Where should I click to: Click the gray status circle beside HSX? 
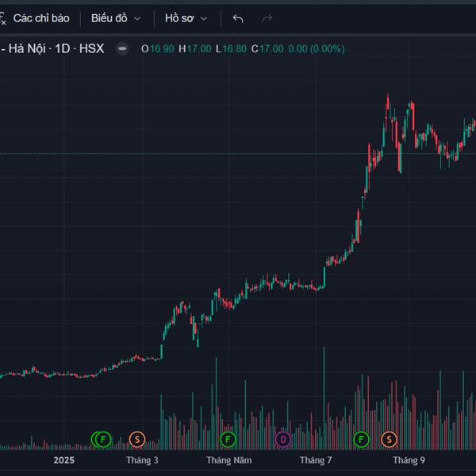pos(122,48)
